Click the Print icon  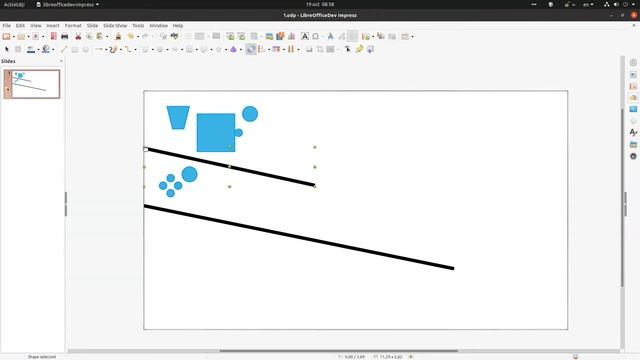[x=64, y=36]
